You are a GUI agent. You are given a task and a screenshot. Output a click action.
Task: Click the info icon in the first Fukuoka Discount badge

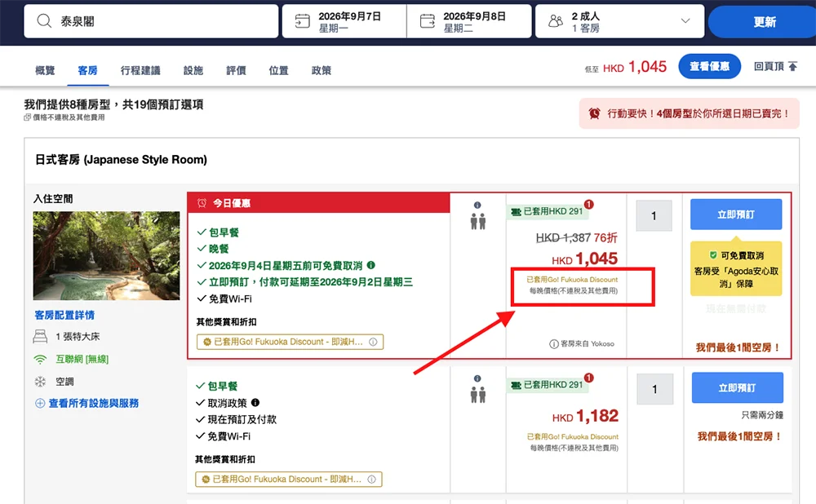coord(373,342)
